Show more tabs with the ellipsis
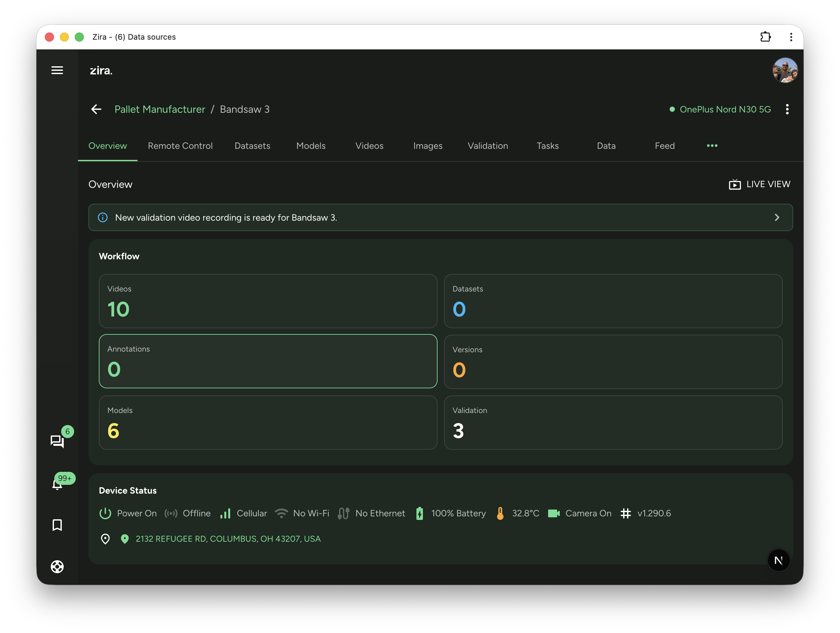Viewport: 840px width, 633px height. [712, 146]
